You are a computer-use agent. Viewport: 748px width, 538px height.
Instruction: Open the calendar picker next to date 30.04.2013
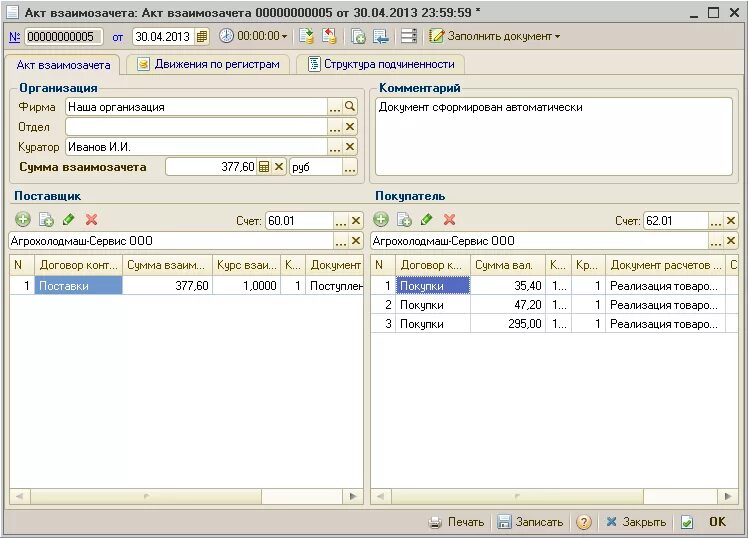[x=202, y=37]
